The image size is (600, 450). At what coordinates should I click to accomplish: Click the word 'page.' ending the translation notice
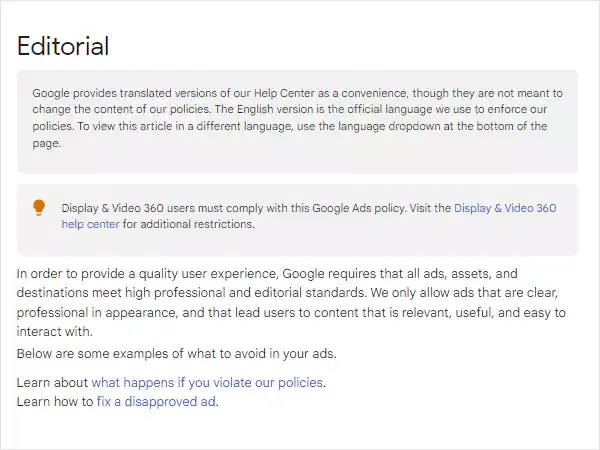47,144
